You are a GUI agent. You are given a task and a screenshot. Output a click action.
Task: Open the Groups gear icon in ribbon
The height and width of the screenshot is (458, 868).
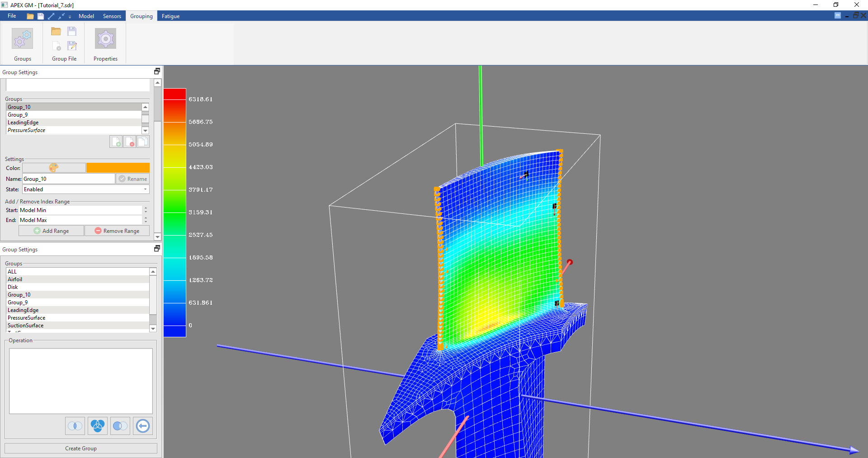click(22, 39)
